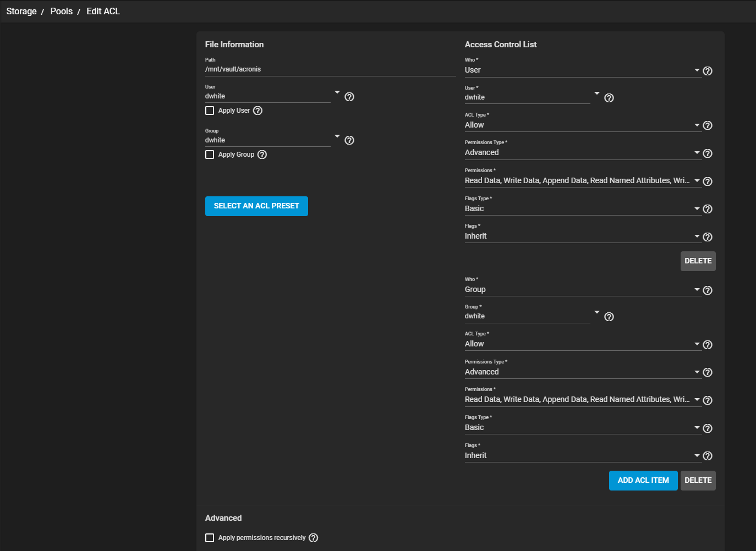Show help for Apply Group checkbox
This screenshot has height=551, width=756.
click(x=262, y=155)
